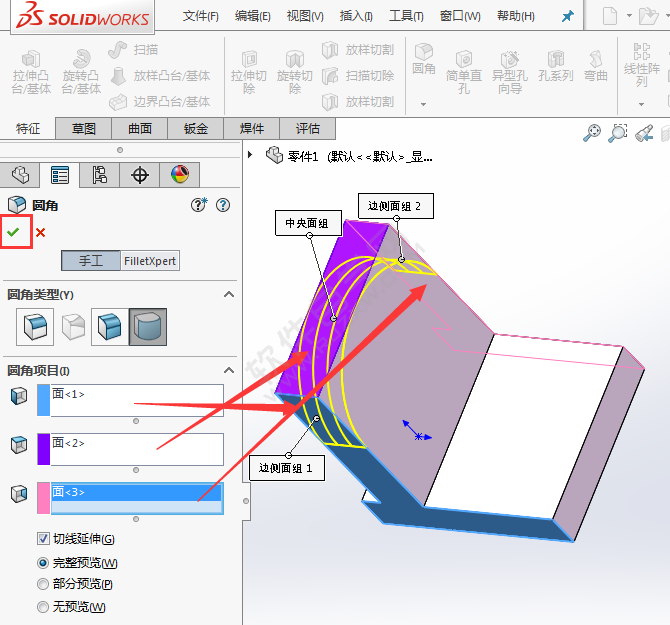
Task: Click the New document icon
Action: [x=610, y=16]
